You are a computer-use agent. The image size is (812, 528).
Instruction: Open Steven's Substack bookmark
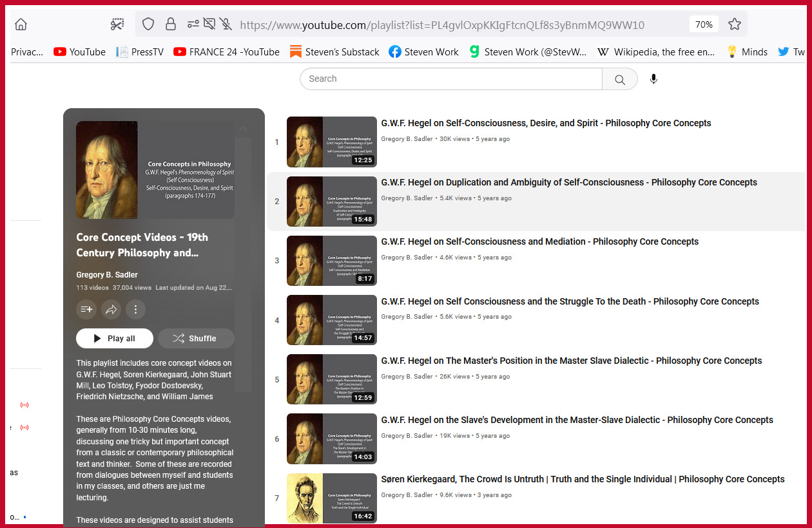coord(334,52)
